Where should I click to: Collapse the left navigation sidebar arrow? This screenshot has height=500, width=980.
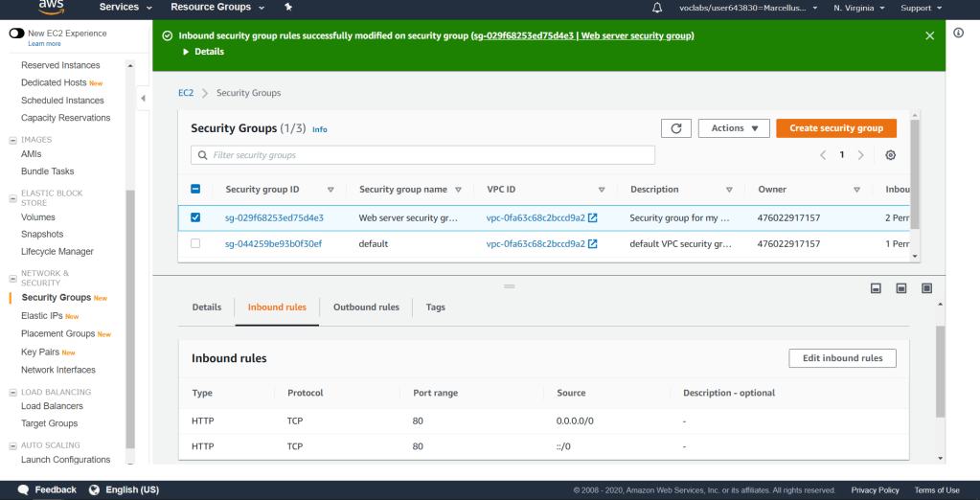click(x=143, y=99)
